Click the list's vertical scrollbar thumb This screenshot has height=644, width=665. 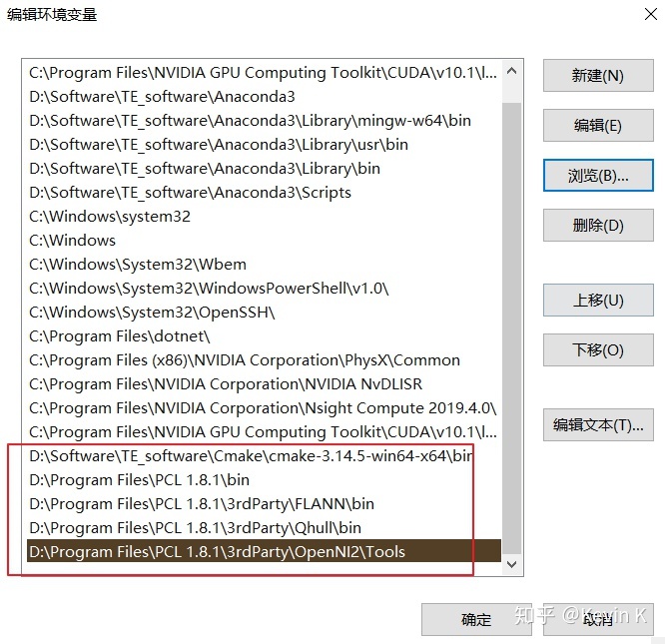(512, 328)
